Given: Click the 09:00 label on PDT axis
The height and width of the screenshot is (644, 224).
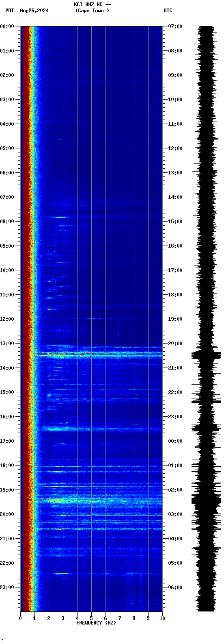Looking at the screenshot, I should (7, 246).
